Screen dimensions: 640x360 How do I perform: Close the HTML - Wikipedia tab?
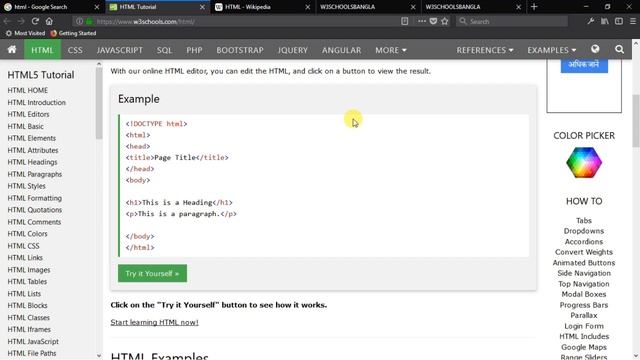pyautogui.click(x=308, y=7)
